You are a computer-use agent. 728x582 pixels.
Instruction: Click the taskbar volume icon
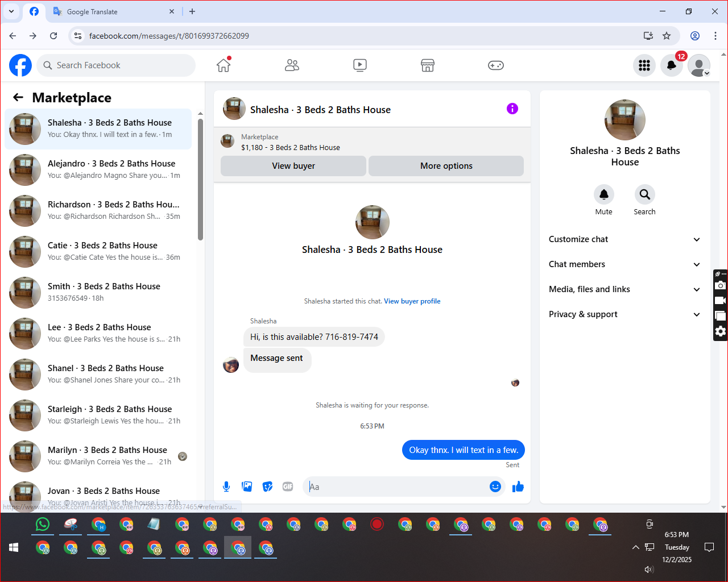point(649,569)
